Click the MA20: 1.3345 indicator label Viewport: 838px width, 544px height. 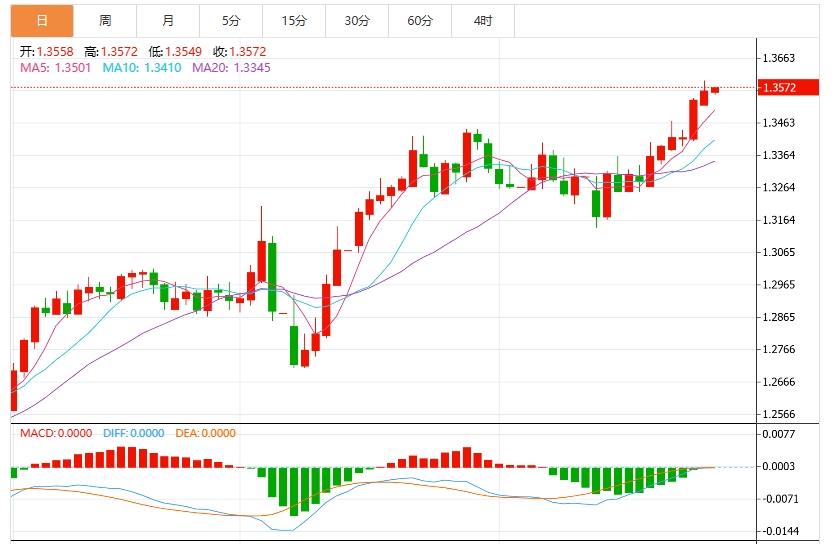coord(230,67)
